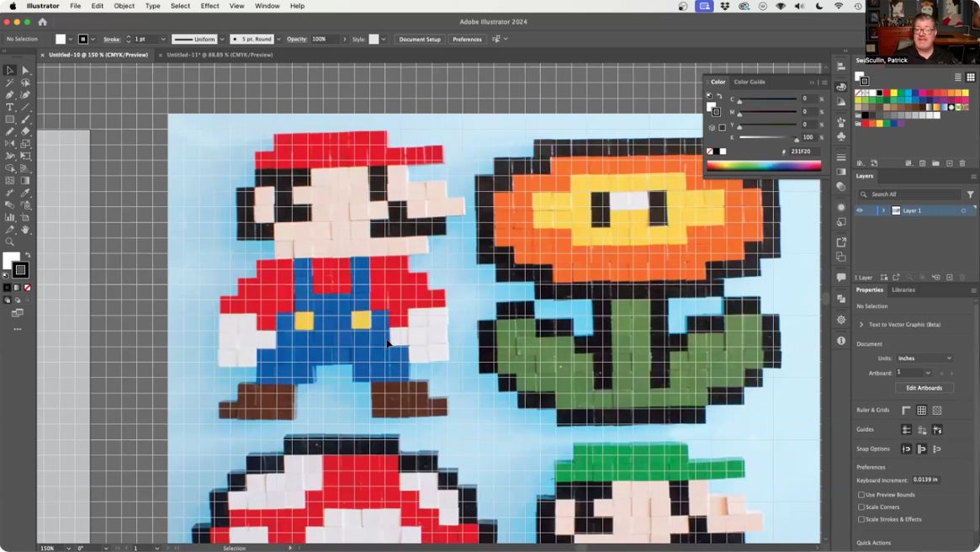Click the Search All layers field
The height and width of the screenshot is (552, 980).
909,194
